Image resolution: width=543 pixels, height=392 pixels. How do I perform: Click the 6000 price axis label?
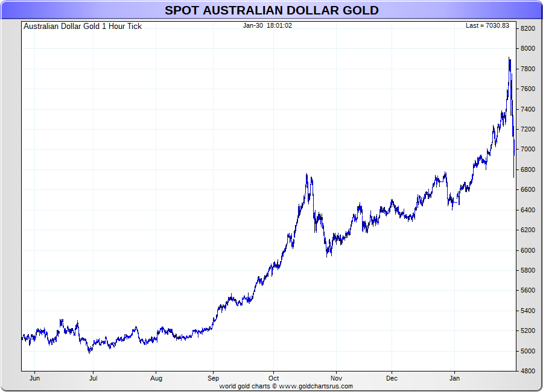click(x=528, y=250)
